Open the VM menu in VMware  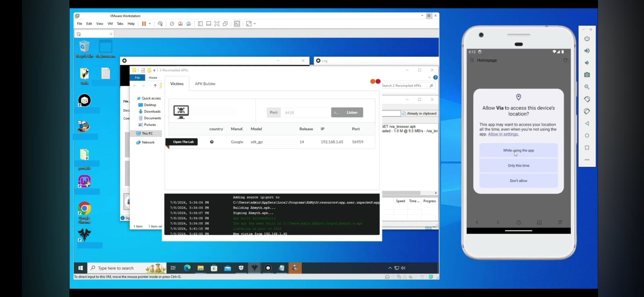pos(110,24)
